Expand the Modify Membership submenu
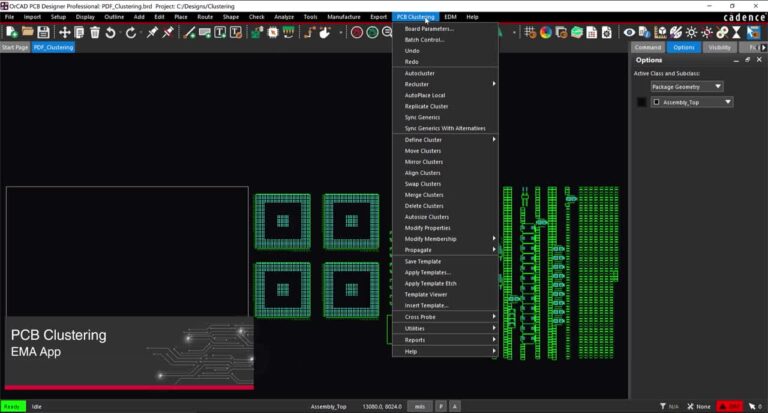Screen dimensions: 768x413 445,239
